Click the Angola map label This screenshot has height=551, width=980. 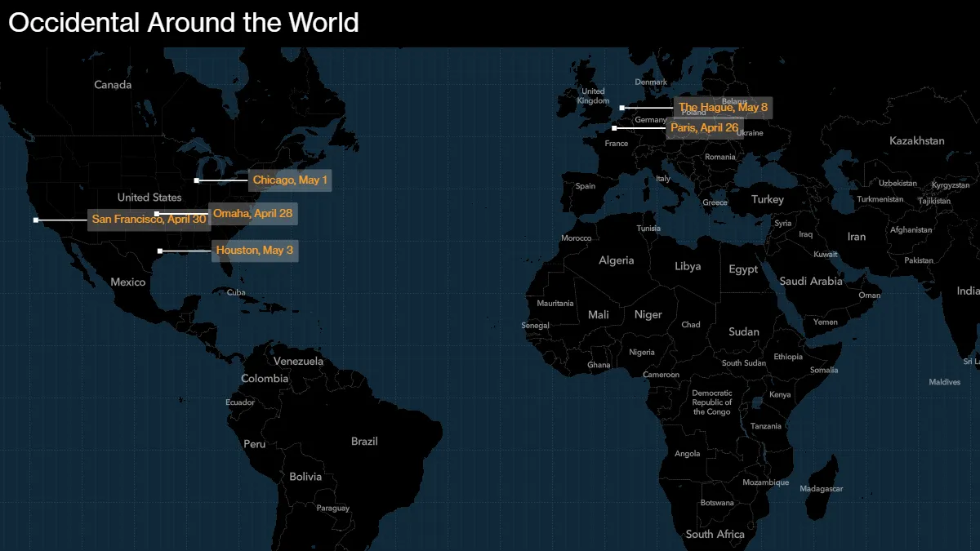point(688,455)
